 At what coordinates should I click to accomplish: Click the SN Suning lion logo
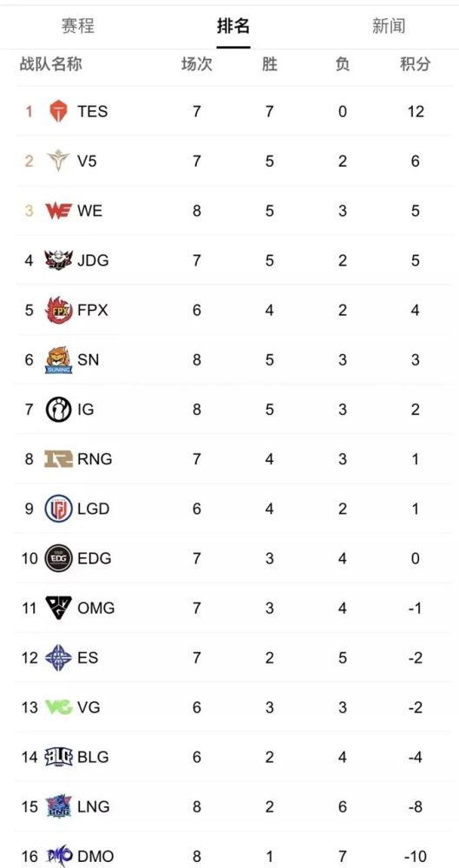[59, 360]
